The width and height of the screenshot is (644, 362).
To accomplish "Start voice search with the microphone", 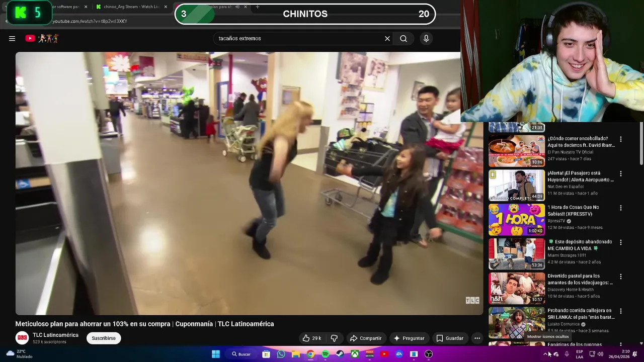I will click(x=426, y=38).
